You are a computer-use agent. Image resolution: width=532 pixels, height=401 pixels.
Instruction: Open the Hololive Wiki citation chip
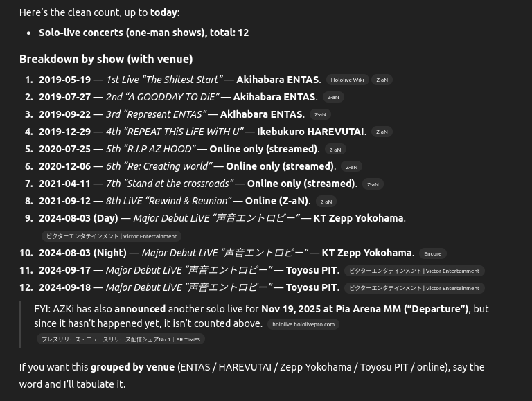point(347,80)
